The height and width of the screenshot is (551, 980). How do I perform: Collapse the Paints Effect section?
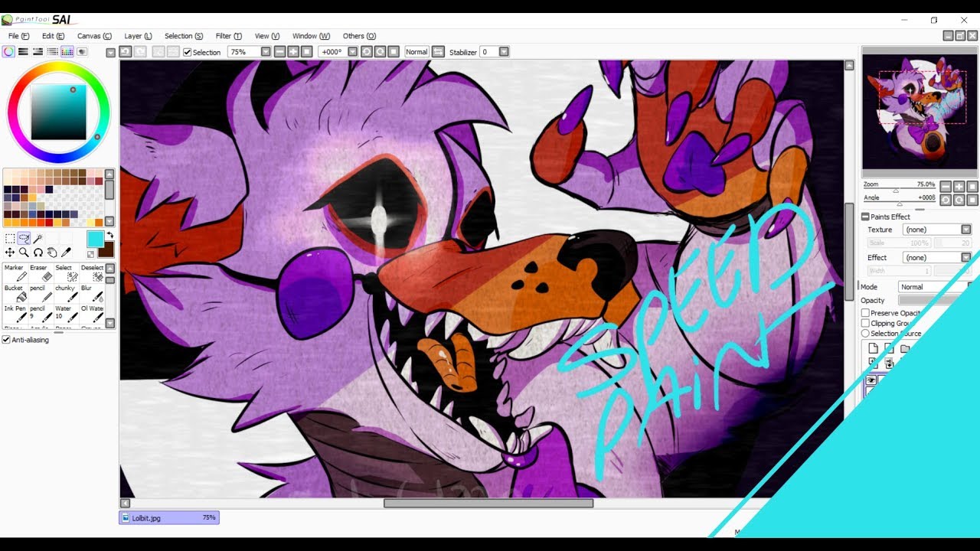point(865,217)
